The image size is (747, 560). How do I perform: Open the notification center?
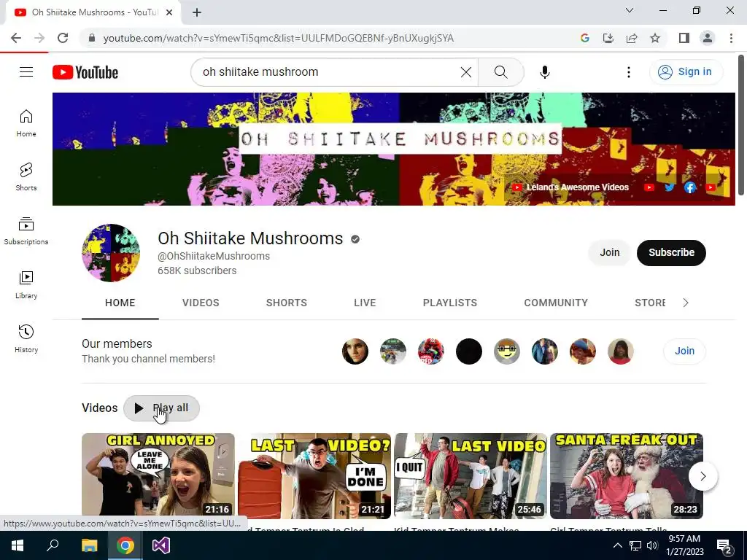coord(724,545)
